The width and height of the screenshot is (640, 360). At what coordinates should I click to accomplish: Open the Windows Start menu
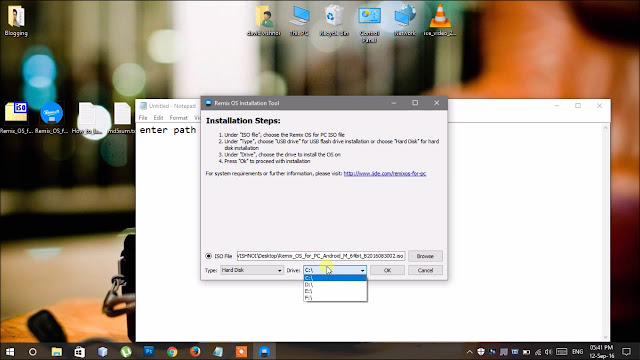[10, 351]
